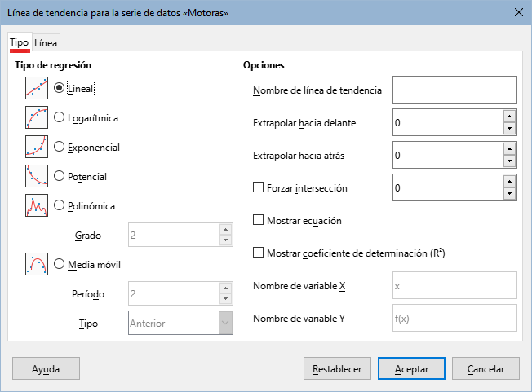Open the Ayuda help button
This screenshot has width=532, height=392.
pyautogui.click(x=46, y=369)
